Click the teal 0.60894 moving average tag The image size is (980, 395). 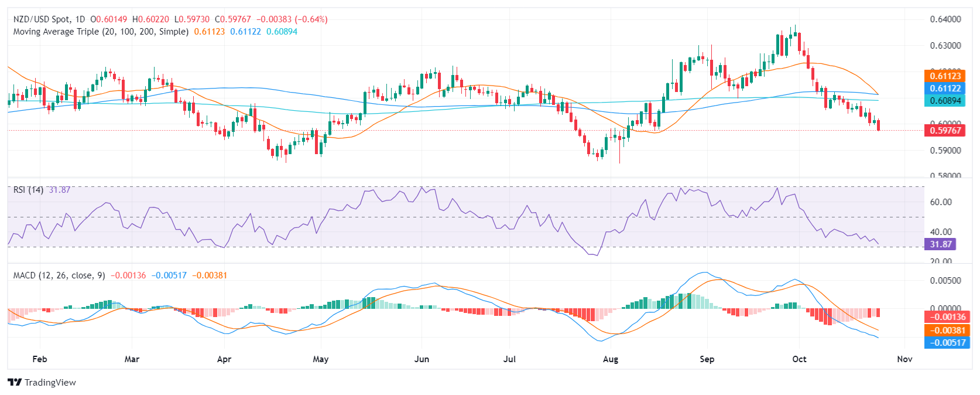click(x=945, y=100)
